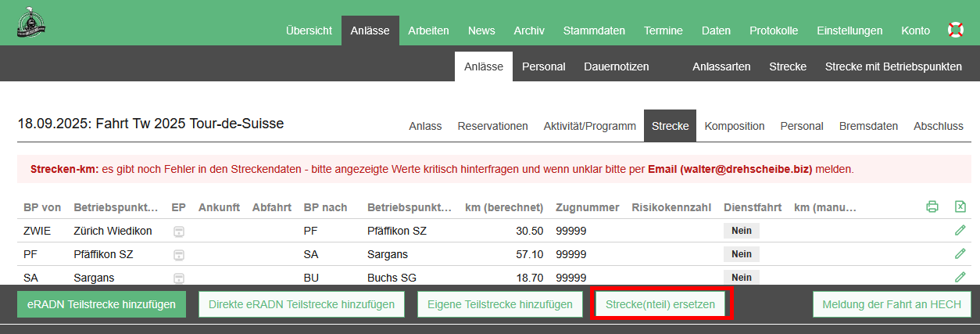Image resolution: width=980 pixels, height=334 pixels.
Task: Print the route table using printer icon
Action: [932, 207]
